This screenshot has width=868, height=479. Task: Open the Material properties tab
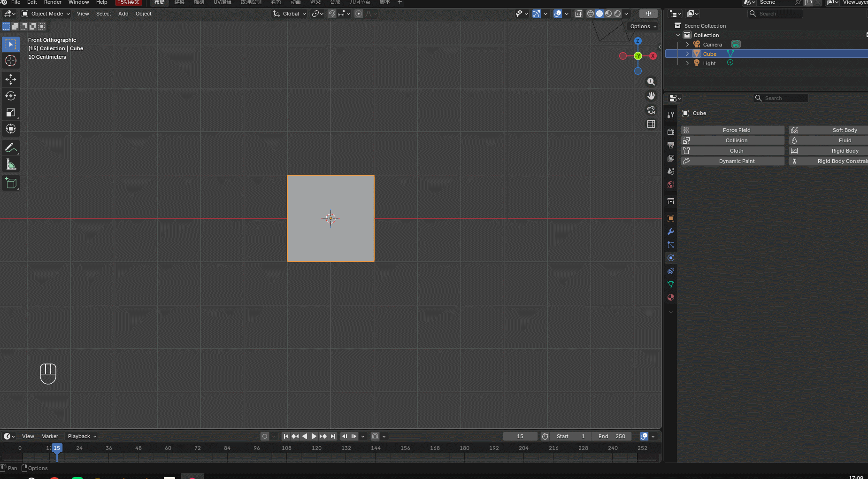[671, 297]
